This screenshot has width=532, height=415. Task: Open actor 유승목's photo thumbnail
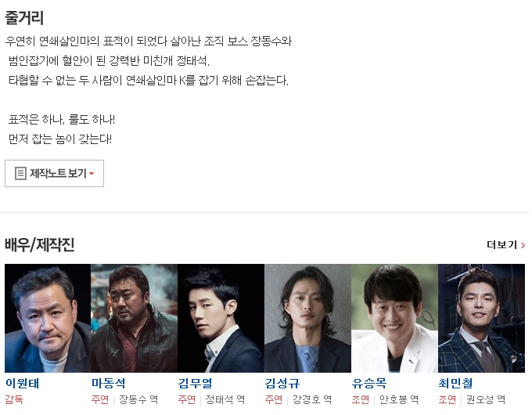point(394,318)
